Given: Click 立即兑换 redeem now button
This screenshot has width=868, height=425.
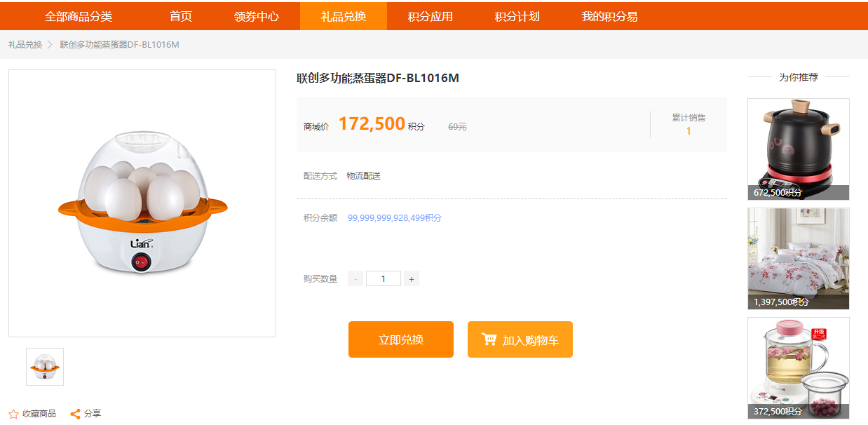Looking at the screenshot, I should tap(401, 339).
